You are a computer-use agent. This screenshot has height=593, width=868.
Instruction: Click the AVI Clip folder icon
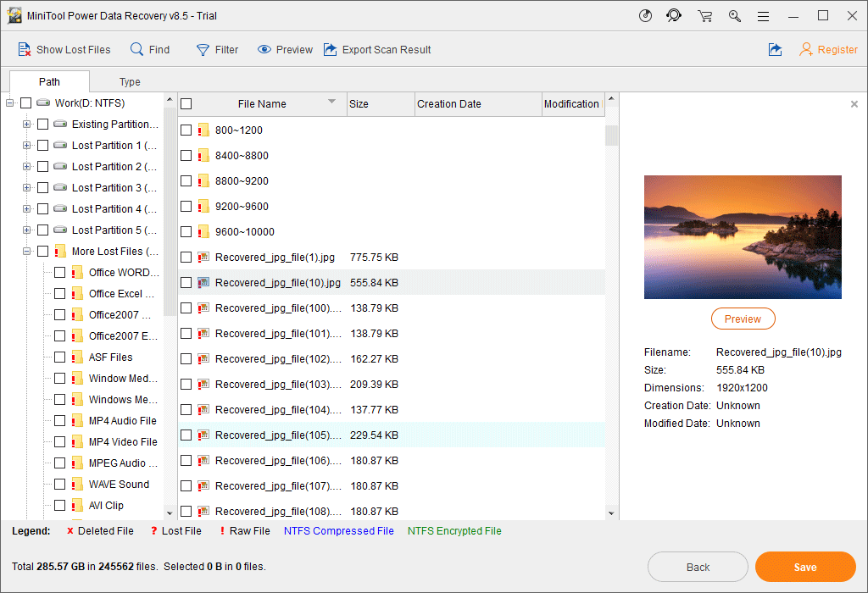click(77, 506)
